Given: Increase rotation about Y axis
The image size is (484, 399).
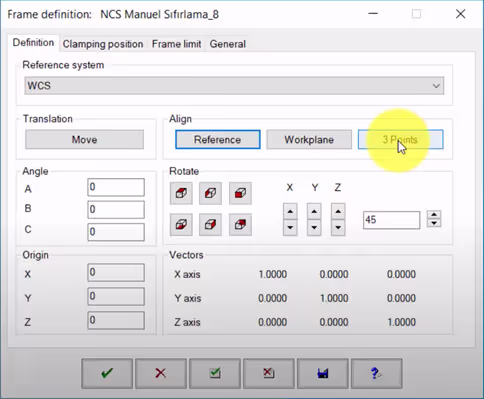Looking at the screenshot, I should (314, 211).
